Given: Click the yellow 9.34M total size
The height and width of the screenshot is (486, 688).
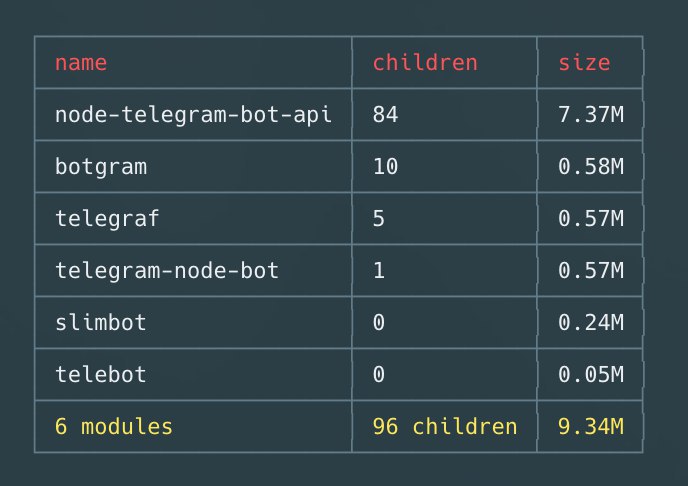Looking at the screenshot, I should (x=591, y=426).
